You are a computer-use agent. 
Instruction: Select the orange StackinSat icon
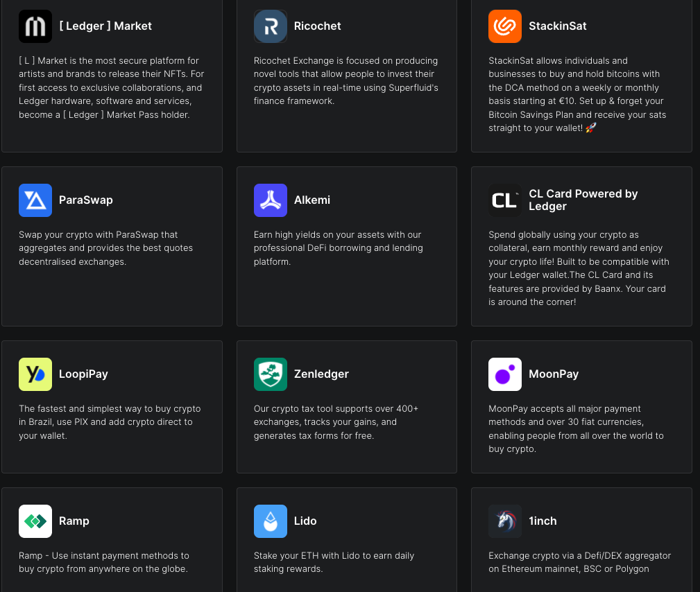tap(505, 26)
